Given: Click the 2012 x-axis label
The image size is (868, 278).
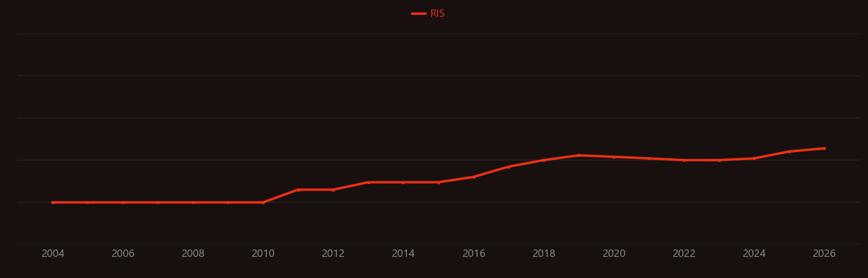Looking at the screenshot, I should pos(333,254).
